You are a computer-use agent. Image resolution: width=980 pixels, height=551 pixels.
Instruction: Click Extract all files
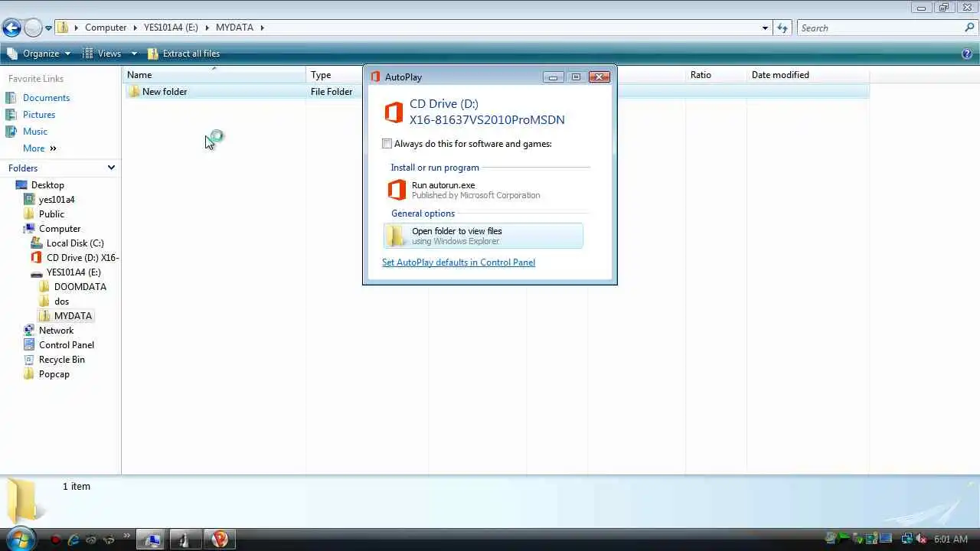point(184,54)
